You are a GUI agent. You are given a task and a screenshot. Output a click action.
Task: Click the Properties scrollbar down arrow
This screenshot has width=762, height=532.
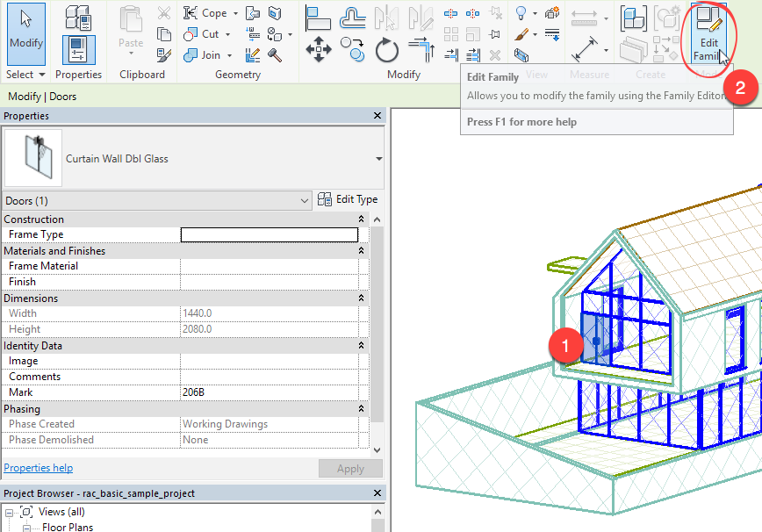click(377, 450)
